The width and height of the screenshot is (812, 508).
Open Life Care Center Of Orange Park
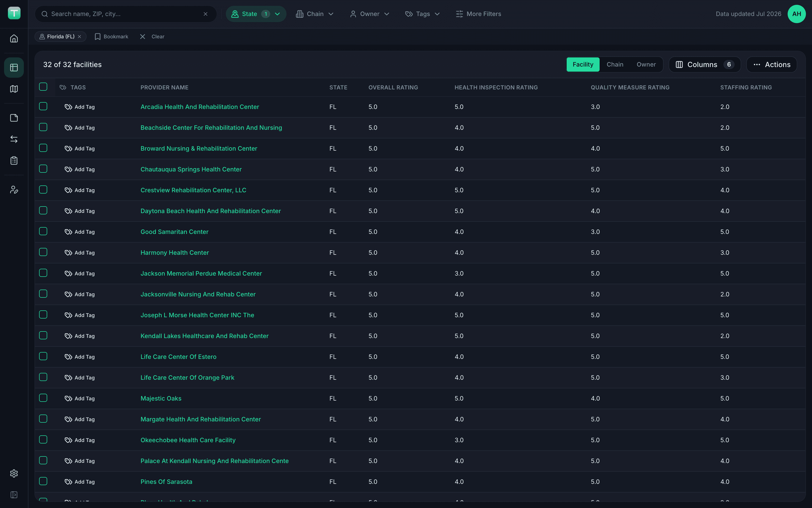[x=187, y=378]
